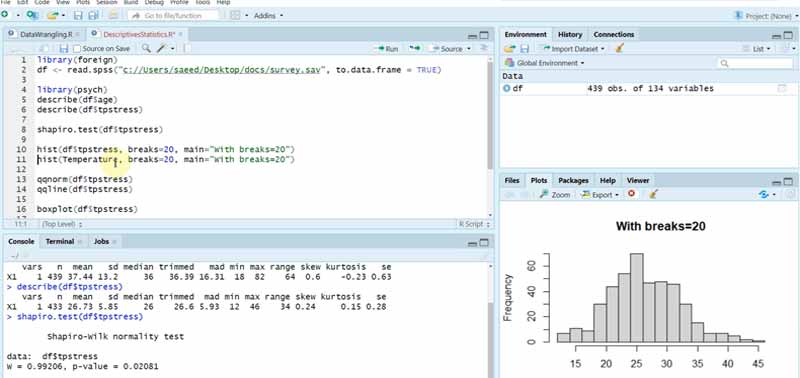The height and width of the screenshot is (378, 800).
Task: Open the Terminal tab
Action: click(x=60, y=241)
